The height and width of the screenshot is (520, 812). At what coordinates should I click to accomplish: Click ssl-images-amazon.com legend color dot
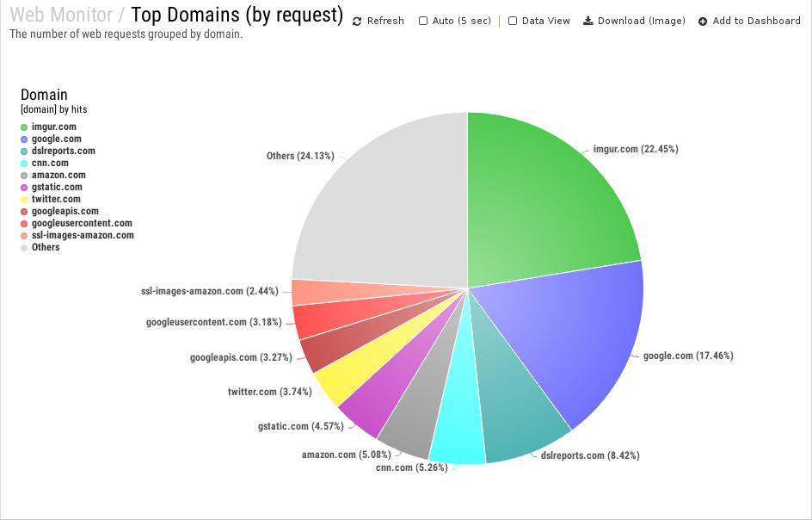(24, 235)
